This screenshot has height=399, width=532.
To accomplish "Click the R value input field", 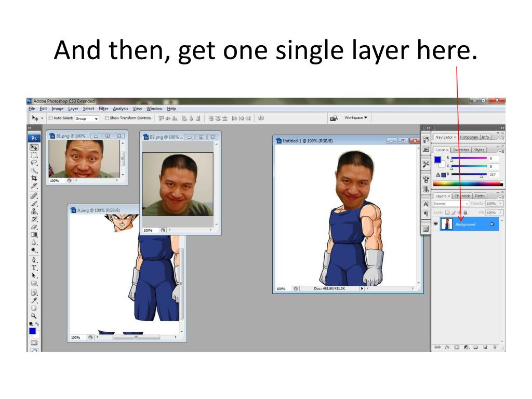I will (x=494, y=158).
